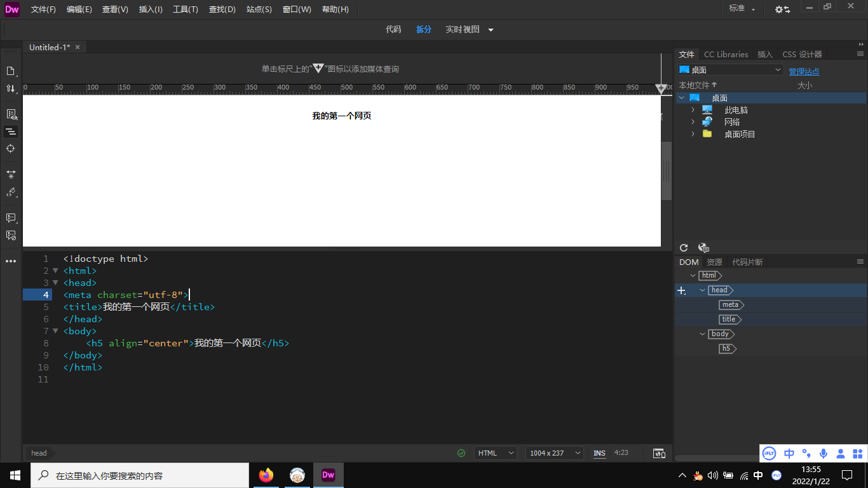Click Windows search box
868x488 pixels.
pos(140,475)
